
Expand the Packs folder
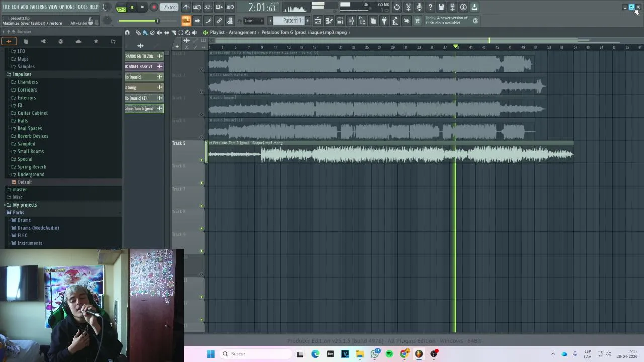point(18,212)
